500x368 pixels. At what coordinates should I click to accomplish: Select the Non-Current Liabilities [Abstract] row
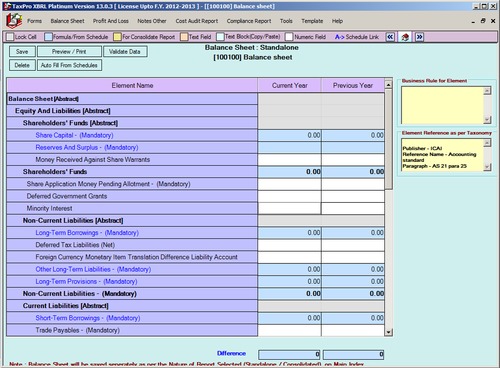click(x=132, y=221)
